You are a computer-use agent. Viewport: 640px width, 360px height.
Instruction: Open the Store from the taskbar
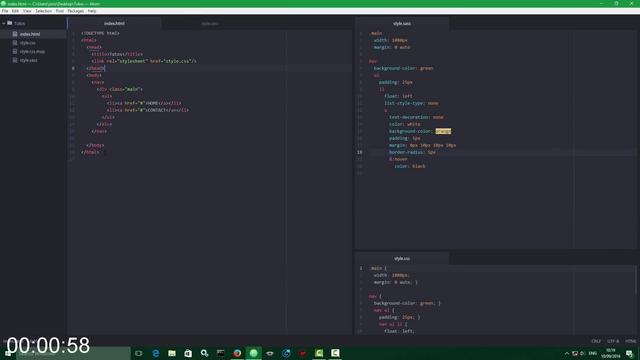pyautogui.click(x=188, y=353)
